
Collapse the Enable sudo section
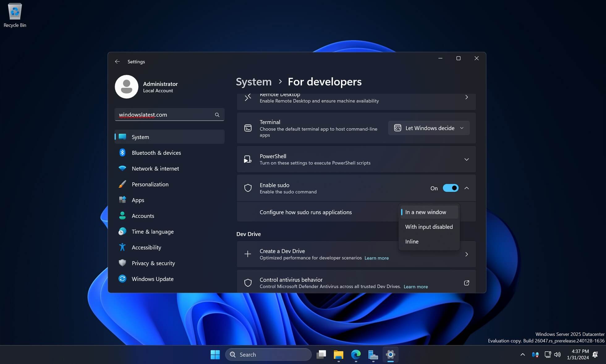(467, 188)
